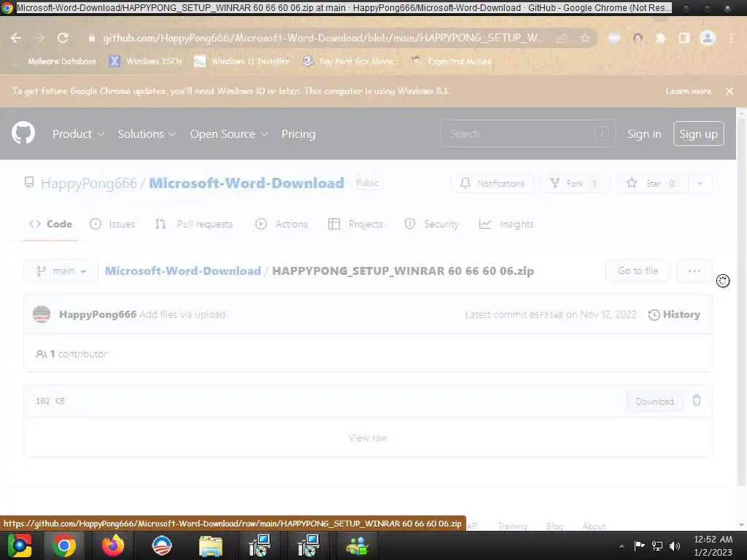Screen dimensions: 747x560
Task: Open the Espectral McGee bookmark
Action: [x=452, y=61]
